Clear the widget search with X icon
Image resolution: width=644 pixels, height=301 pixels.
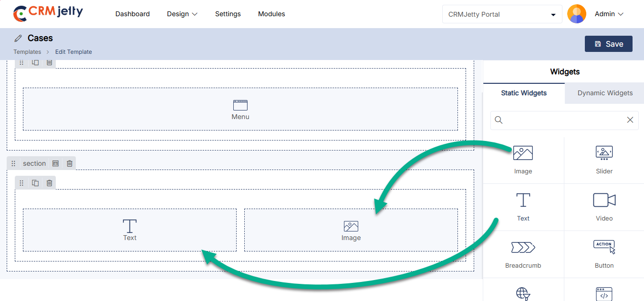coord(630,120)
